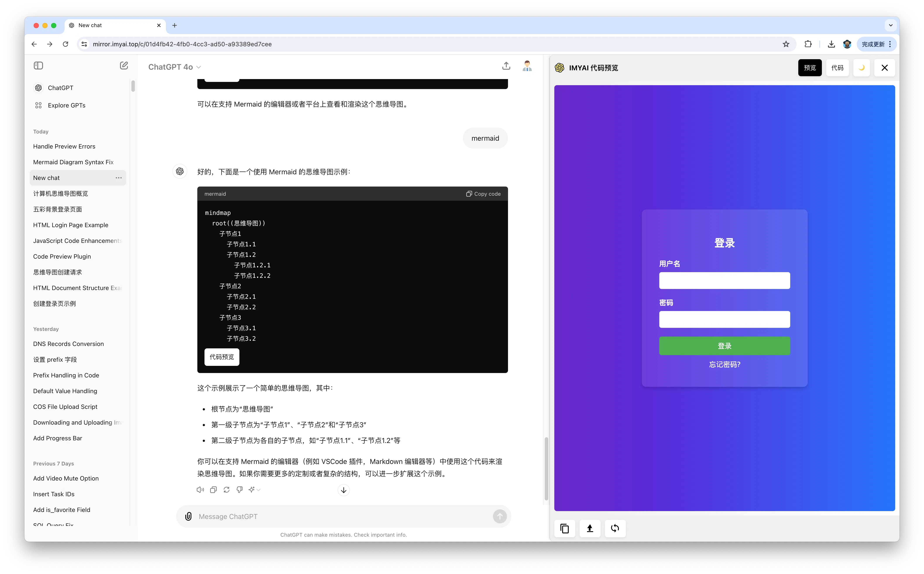This screenshot has height=574, width=924.
Task: Regenerate the response
Action: [227, 490]
